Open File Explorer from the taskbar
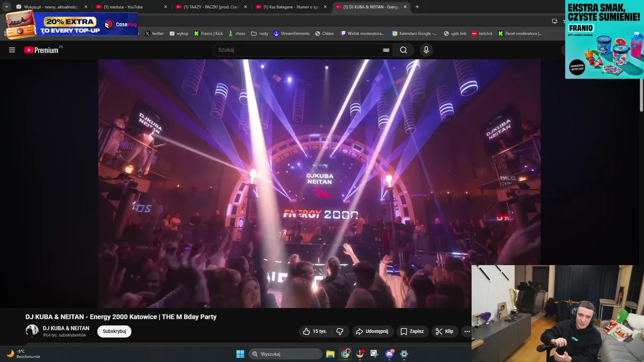Viewport: 644px width, 362px height. tap(330, 354)
